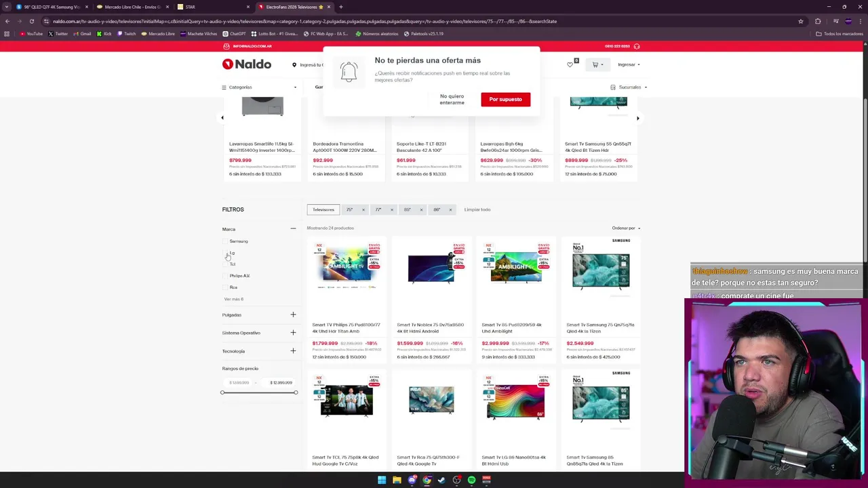Adjust the price range right slider handle
Image resolution: width=868 pixels, height=488 pixels.
pos(296,392)
